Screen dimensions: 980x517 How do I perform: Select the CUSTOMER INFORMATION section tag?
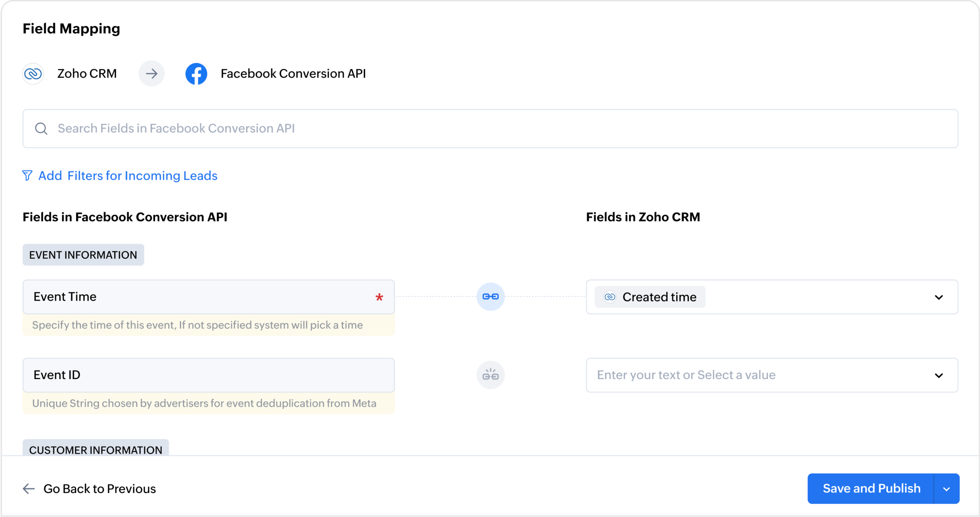click(x=96, y=450)
